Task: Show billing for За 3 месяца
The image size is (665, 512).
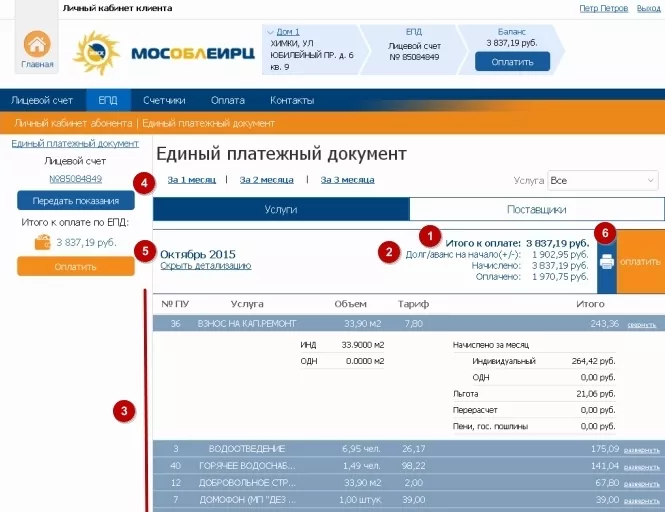Action: pos(347,180)
